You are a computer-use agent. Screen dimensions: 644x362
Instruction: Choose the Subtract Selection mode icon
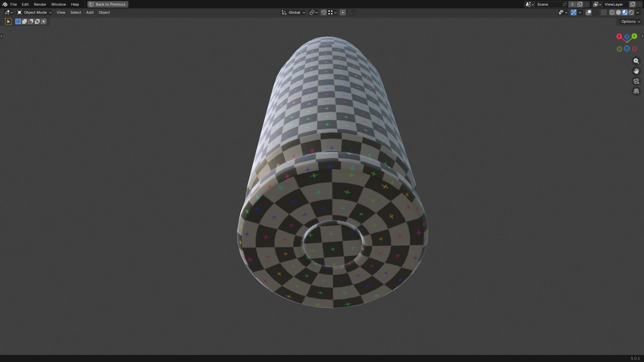click(x=31, y=21)
